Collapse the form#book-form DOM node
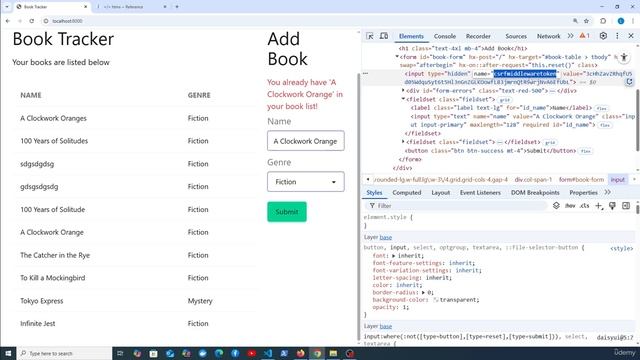The image size is (640, 360). pyautogui.click(x=397, y=57)
